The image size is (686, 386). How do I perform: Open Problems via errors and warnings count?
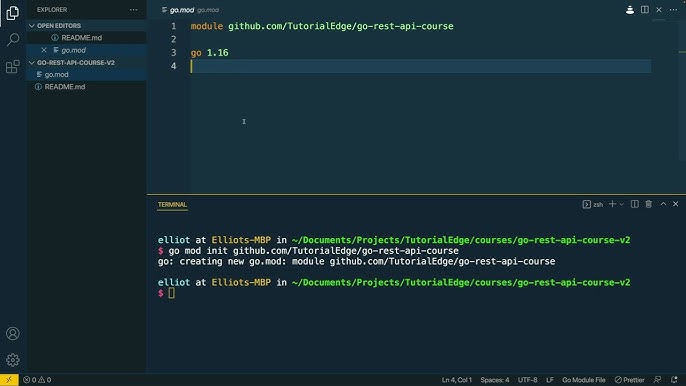click(x=37, y=380)
